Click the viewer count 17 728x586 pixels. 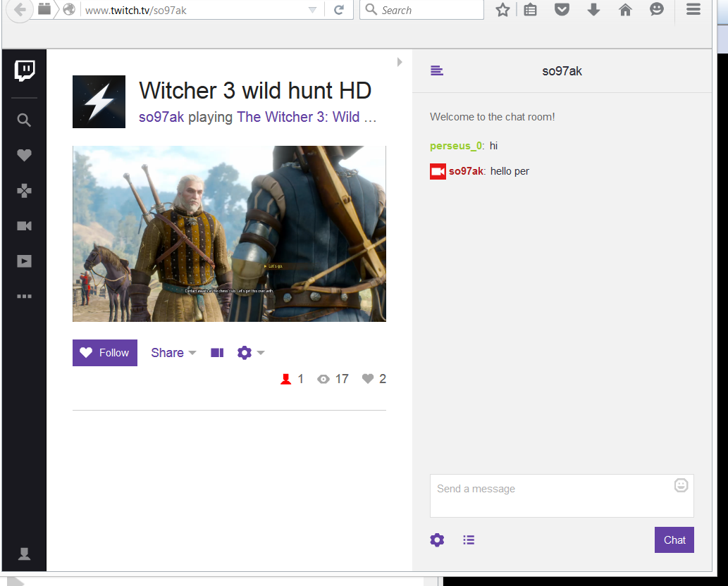click(343, 379)
